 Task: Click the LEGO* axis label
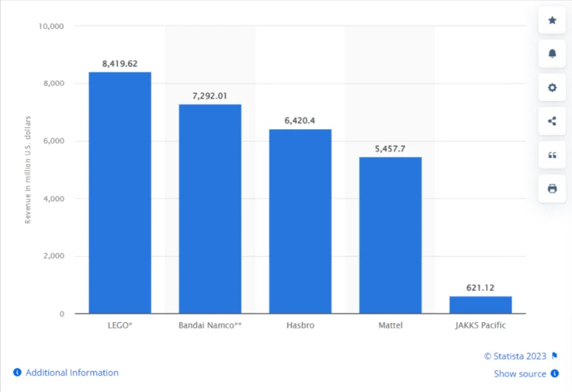pos(119,325)
